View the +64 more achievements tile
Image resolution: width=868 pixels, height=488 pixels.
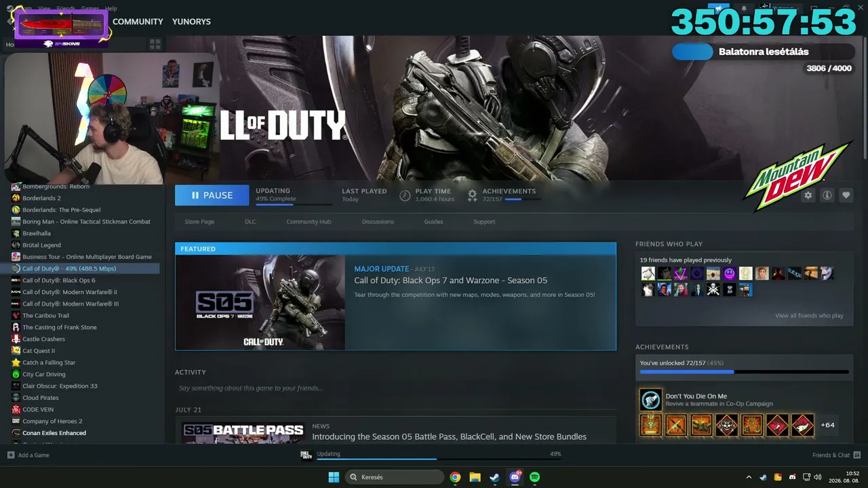827,425
